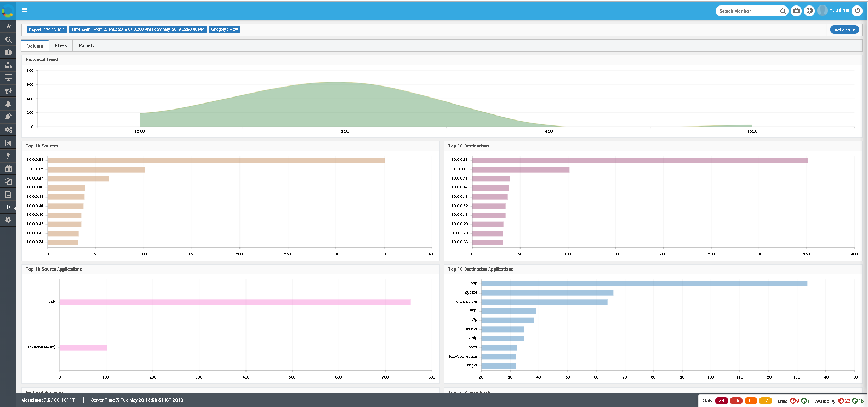Open the lifebuoy support icon
The height and width of the screenshot is (407, 868).
(x=809, y=10)
